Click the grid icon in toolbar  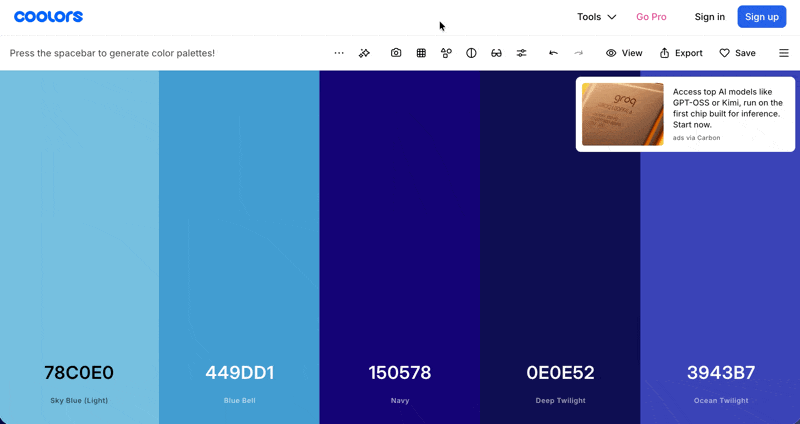click(421, 53)
